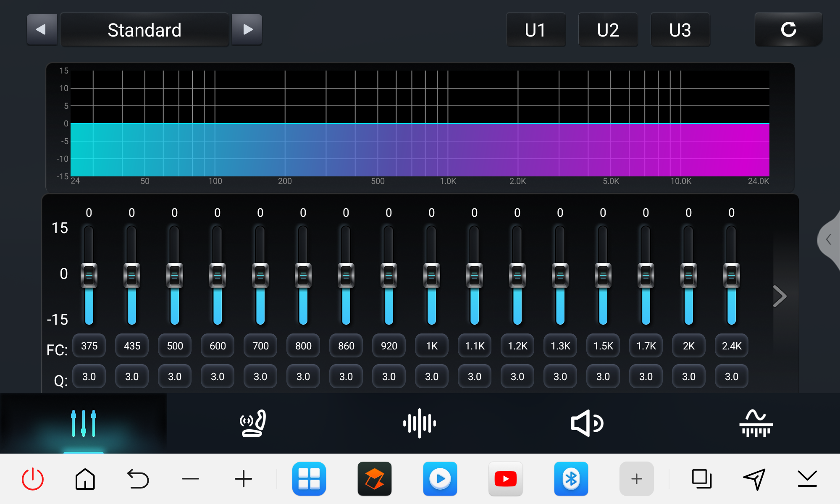Load the U3 user preset

tap(680, 30)
